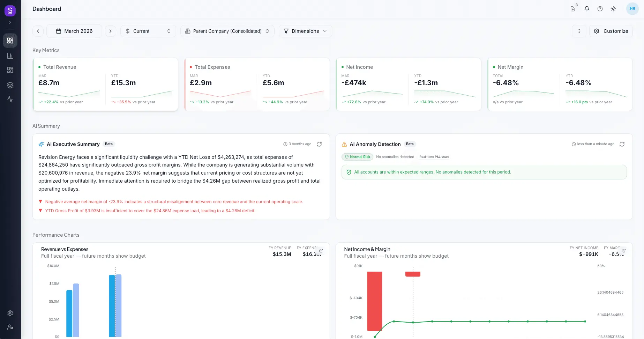This screenshot has height=339, width=644.
Task: Open settings gear in sidebar bottom
Action: 10,313
